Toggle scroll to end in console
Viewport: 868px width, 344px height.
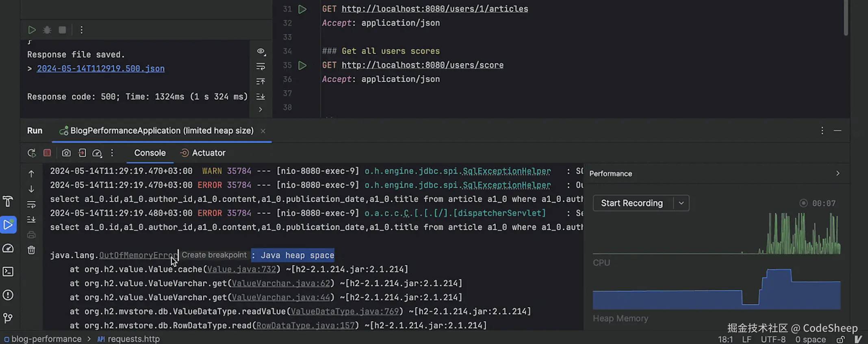tap(31, 220)
